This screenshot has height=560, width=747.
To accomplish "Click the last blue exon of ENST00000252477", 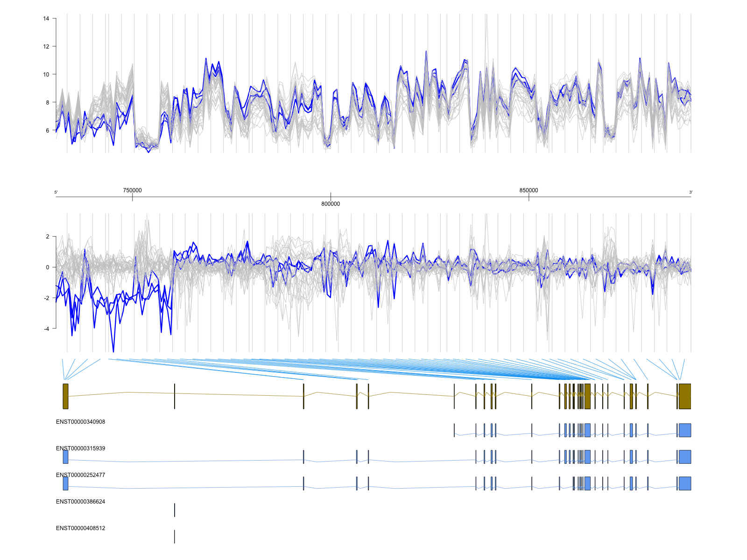I will [685, 483].
